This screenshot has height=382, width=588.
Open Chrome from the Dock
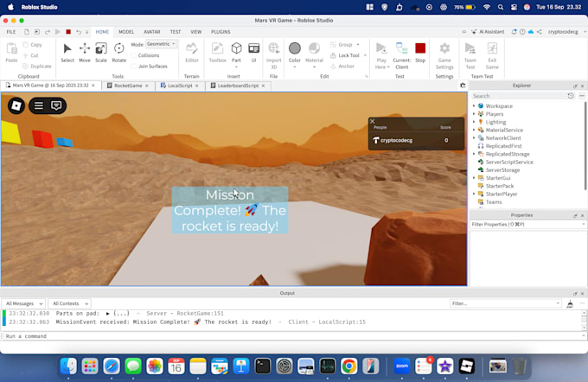348,366
